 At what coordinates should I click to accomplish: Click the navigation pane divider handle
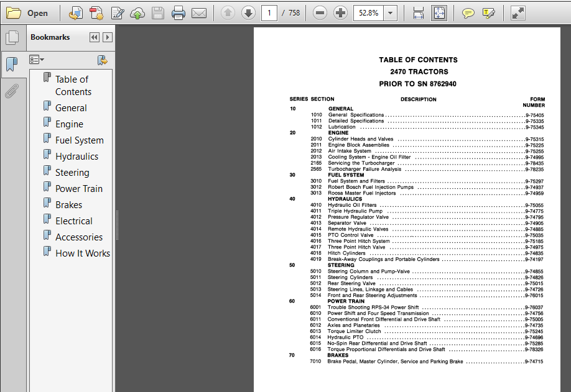118,226
